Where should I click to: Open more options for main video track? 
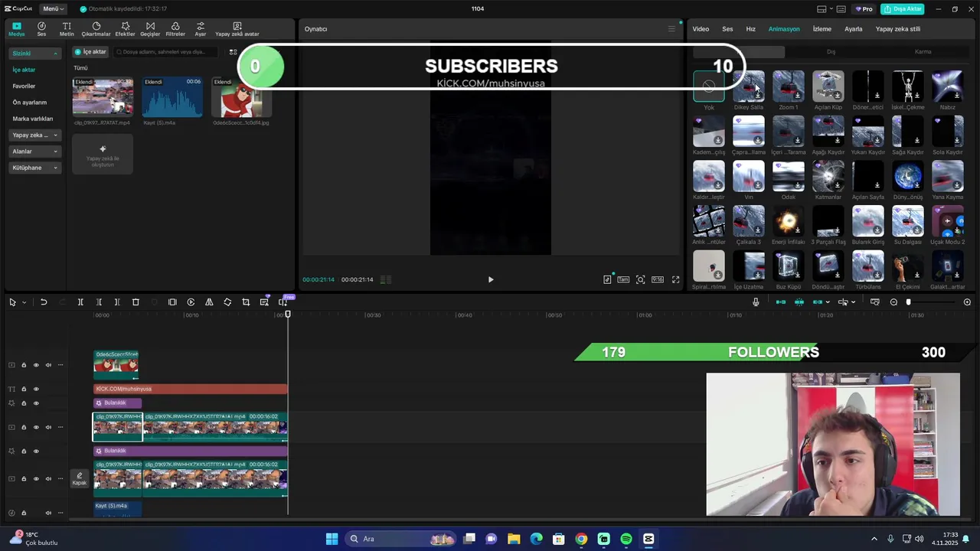60,479
